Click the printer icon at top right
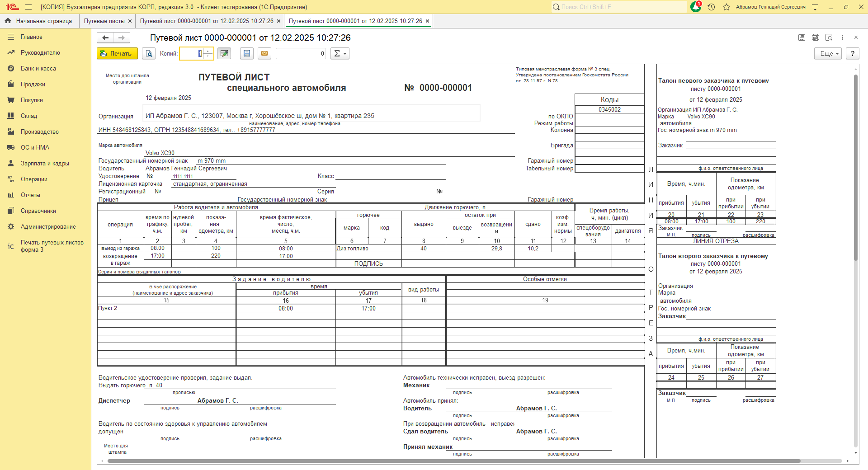This screenshot has height=470, width=868. [816, 38]
